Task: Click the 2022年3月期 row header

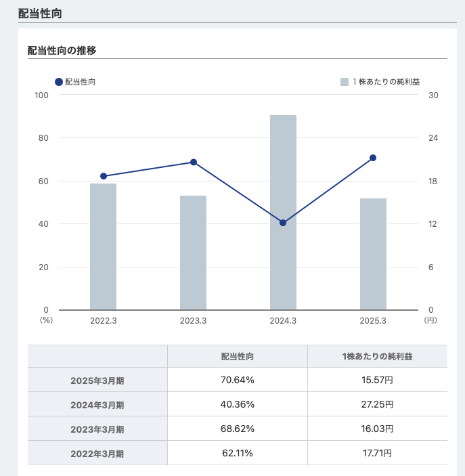Action: coord(97,453)
